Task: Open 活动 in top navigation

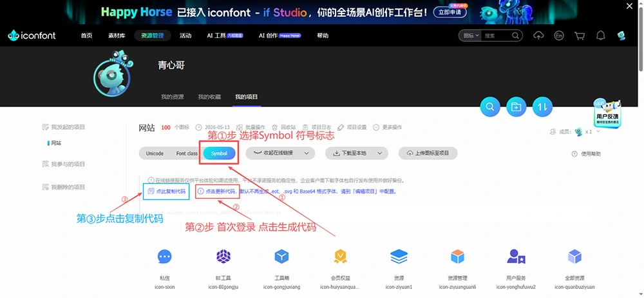Action: click(x=185, y=36)
